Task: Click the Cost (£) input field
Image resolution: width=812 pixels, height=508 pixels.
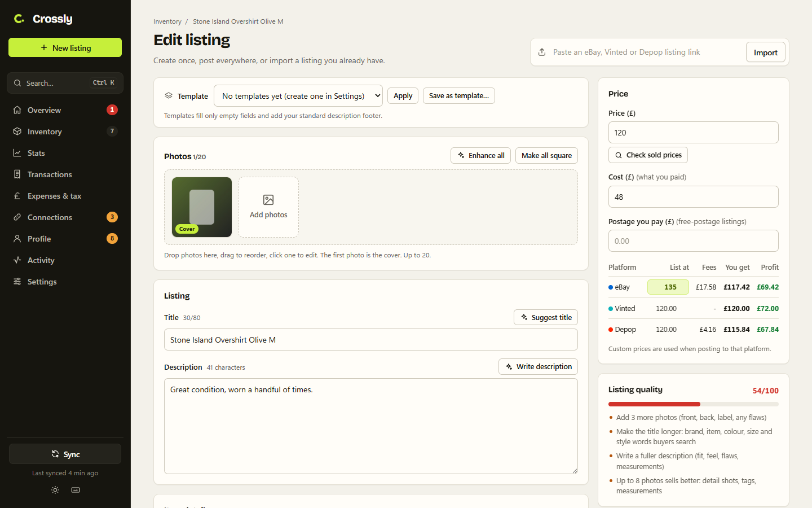Action: point(693,197)
